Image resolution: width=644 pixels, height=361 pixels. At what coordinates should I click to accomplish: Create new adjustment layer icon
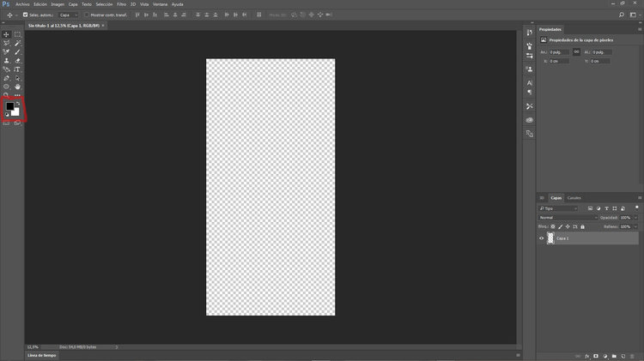pos(605,357)
